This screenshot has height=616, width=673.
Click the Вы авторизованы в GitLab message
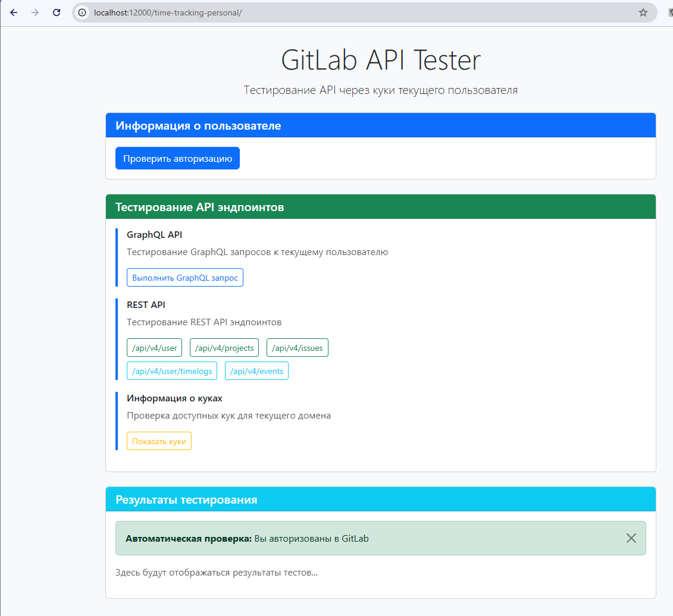tap(312, 539)
